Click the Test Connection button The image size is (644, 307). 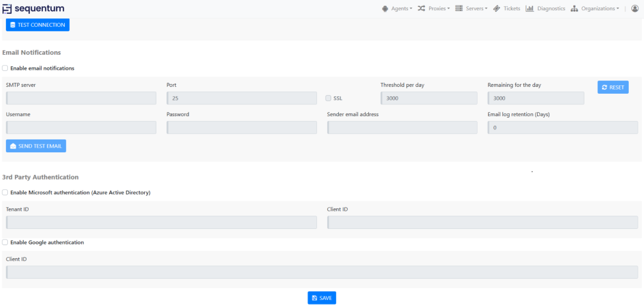coord(38,25)
